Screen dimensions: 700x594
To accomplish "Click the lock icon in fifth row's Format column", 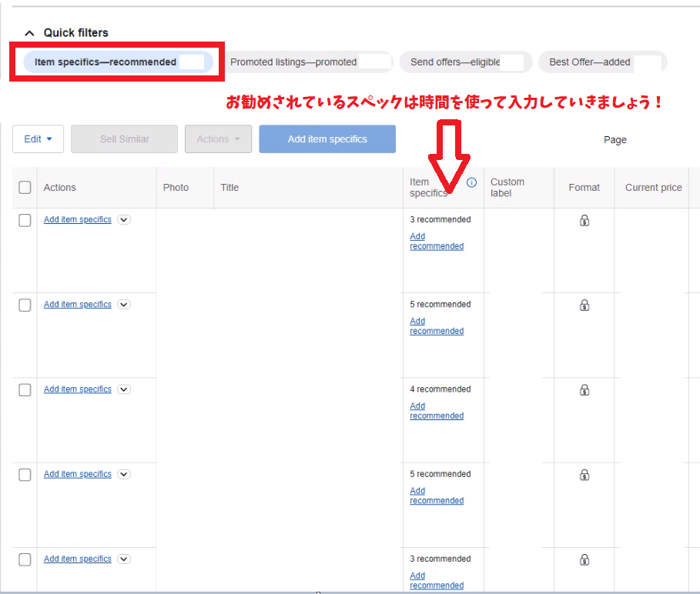I will point(584,559).
